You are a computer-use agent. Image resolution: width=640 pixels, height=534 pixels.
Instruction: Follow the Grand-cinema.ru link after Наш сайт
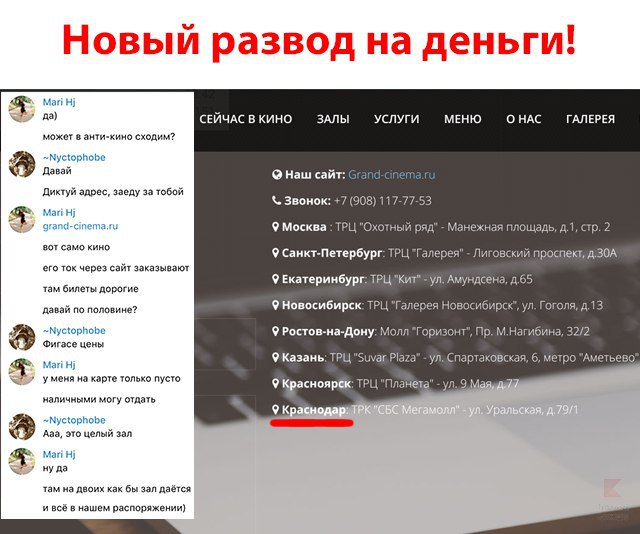coord(391,175)
